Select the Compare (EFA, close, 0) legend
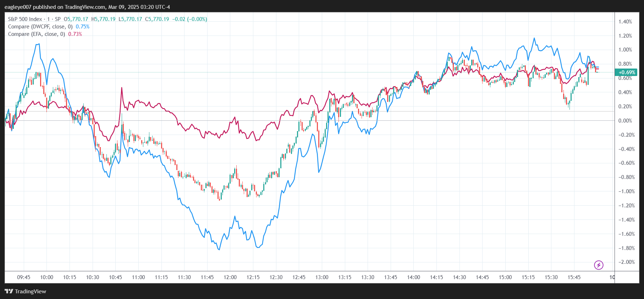644x299 pixels. click(x=37, y=34)
